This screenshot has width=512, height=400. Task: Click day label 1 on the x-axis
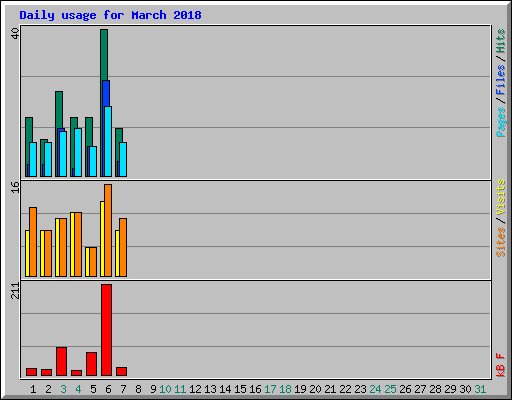[x=33, y=389]
